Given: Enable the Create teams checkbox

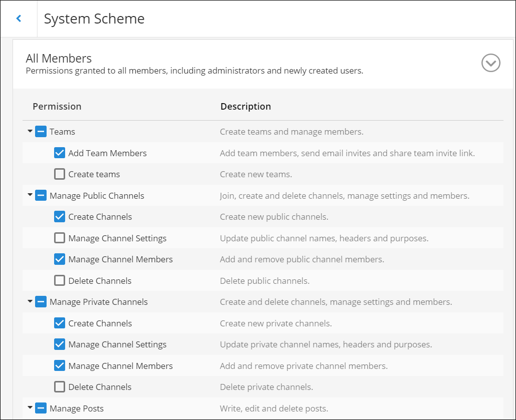Looking at the screenshot, I should tap(60, 174).
